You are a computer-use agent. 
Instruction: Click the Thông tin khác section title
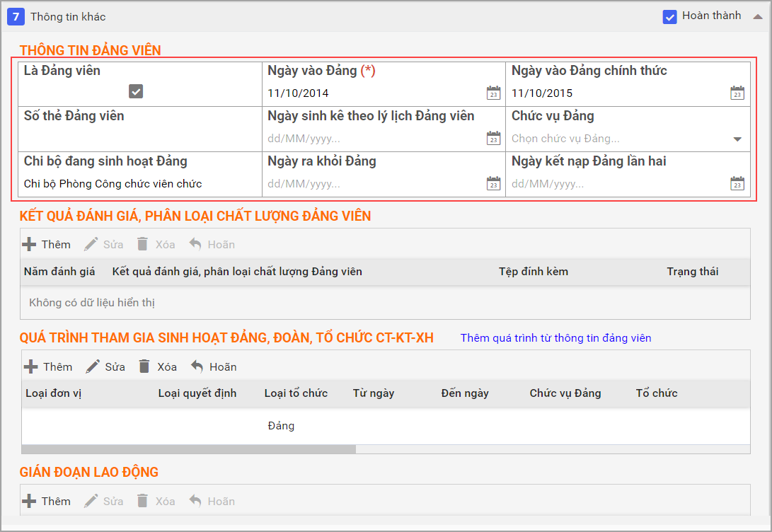(68, 17)
